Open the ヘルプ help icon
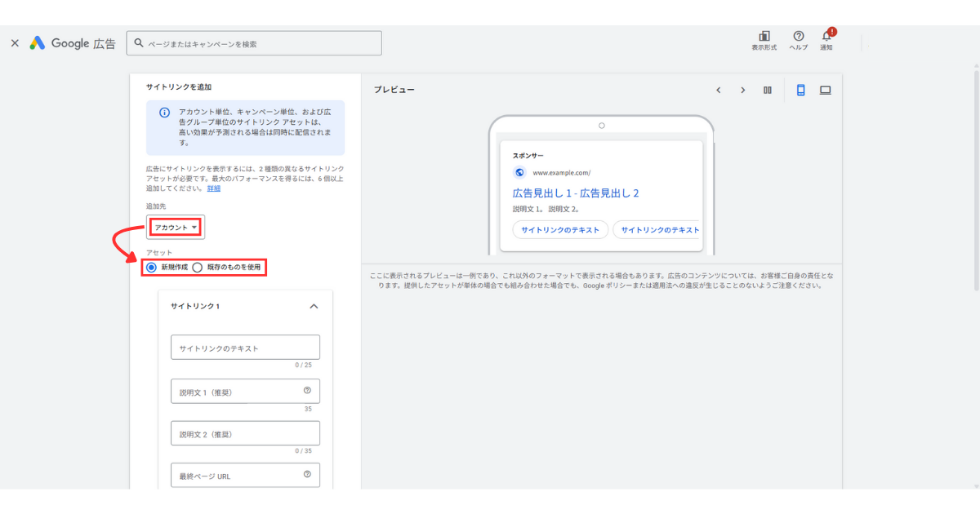980x514 pixels. [799, 41]
